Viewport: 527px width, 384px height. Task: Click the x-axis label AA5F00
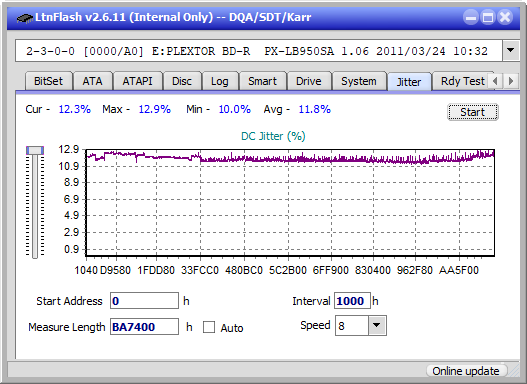click(459, 270)
